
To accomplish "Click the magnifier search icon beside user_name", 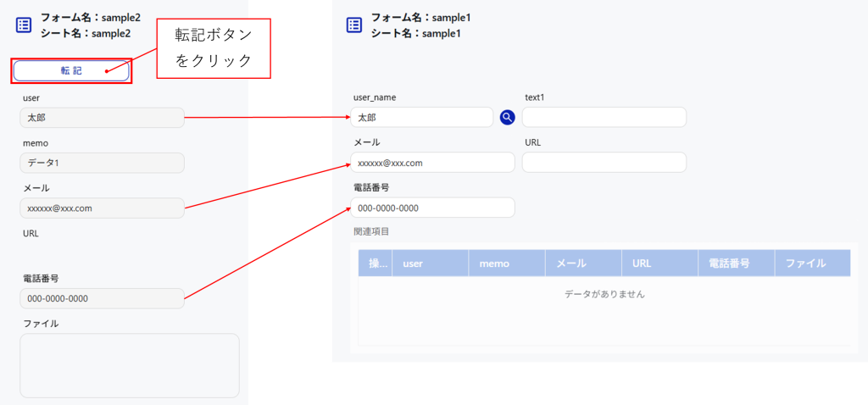I will tap(507, 118).
